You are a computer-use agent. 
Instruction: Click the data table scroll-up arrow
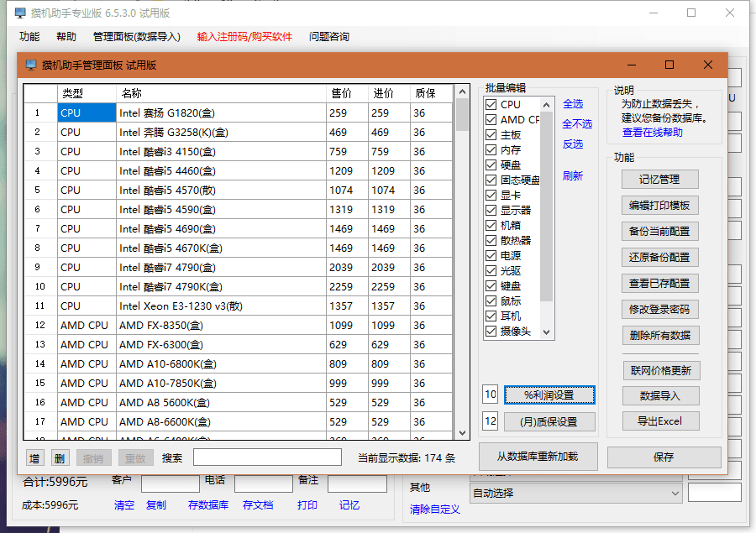(462, 91)
